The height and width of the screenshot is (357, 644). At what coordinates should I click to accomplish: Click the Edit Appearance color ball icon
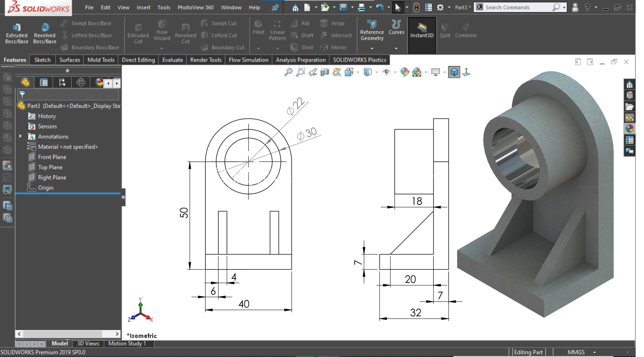click(405, 72)
